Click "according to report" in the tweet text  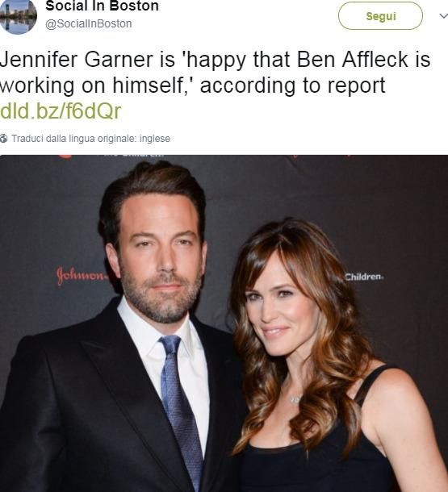[292, 85]
